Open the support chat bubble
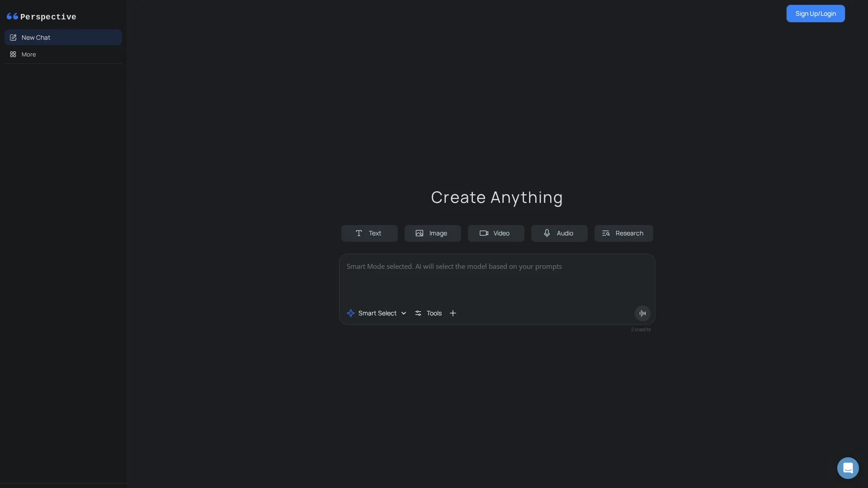This screenshot has width=868, height=488. (x=848, y=468)
